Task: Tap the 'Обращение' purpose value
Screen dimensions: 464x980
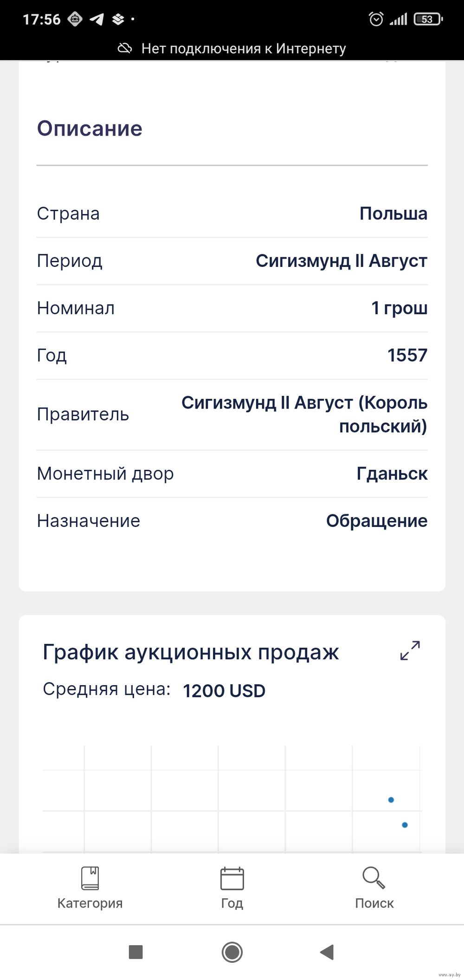Action: 377,521
